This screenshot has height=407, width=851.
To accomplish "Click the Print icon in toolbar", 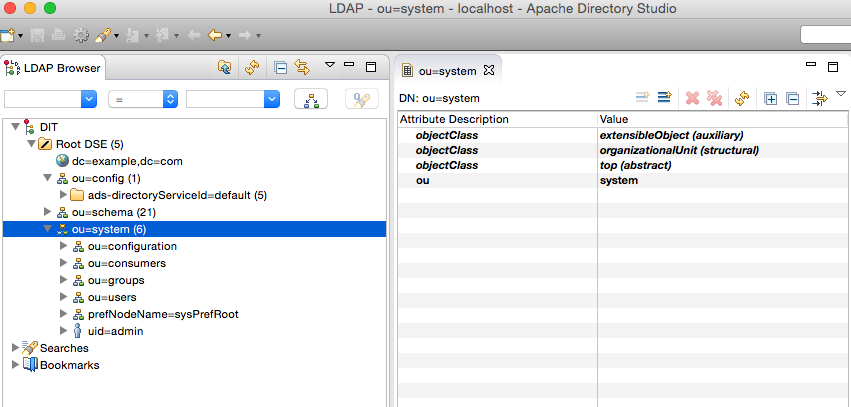I will [59, 36].
